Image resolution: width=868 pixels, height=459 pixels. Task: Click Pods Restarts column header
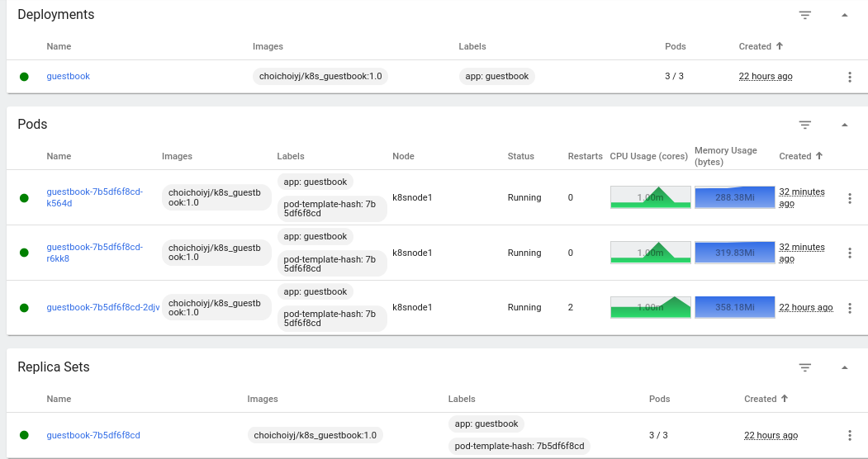tap(585, 156)
